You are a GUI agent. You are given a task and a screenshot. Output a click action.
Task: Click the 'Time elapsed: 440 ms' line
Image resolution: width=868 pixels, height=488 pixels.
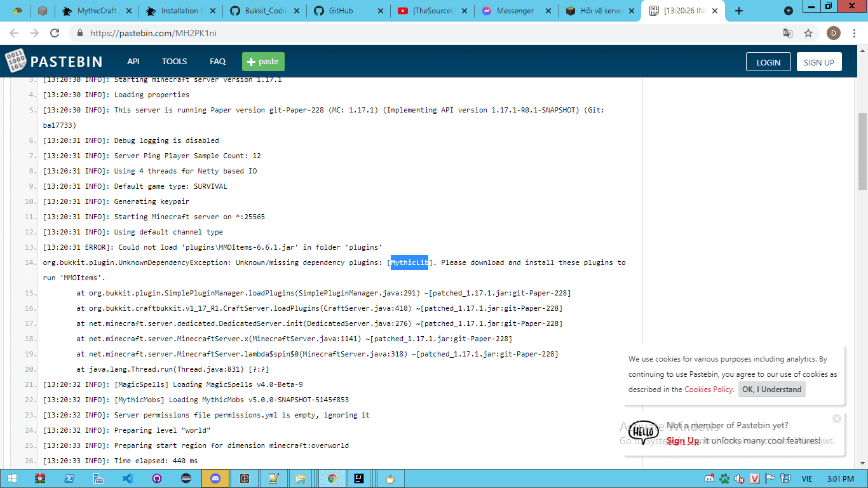tap(121, 461)
